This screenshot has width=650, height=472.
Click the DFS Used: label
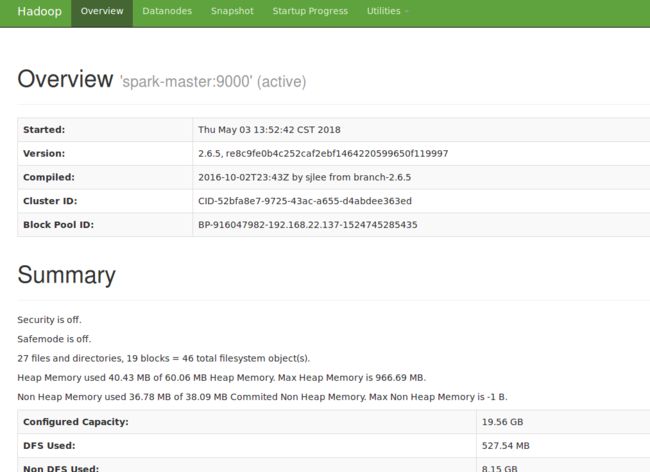[49, 445]
